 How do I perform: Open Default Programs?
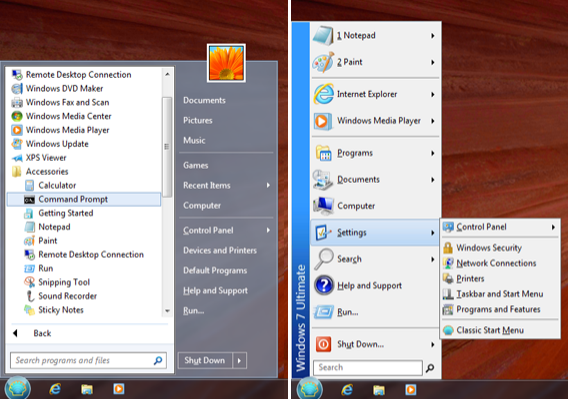tap(215, 270)
